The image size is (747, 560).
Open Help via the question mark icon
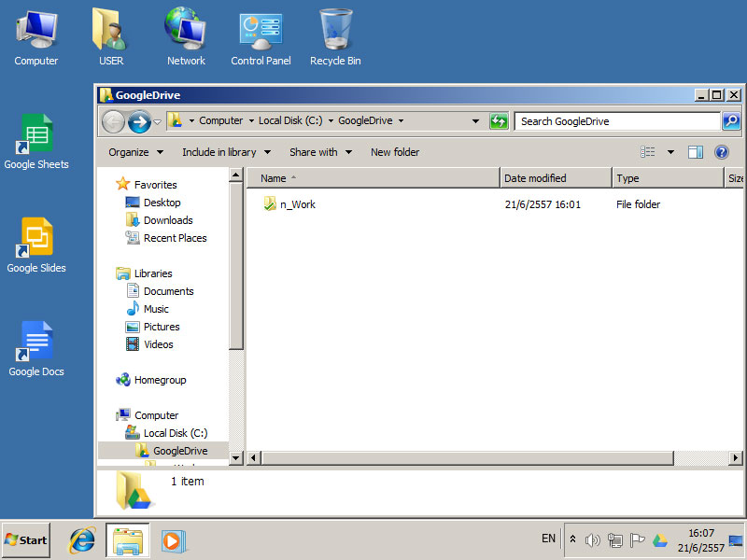click(x=722, y=152)
